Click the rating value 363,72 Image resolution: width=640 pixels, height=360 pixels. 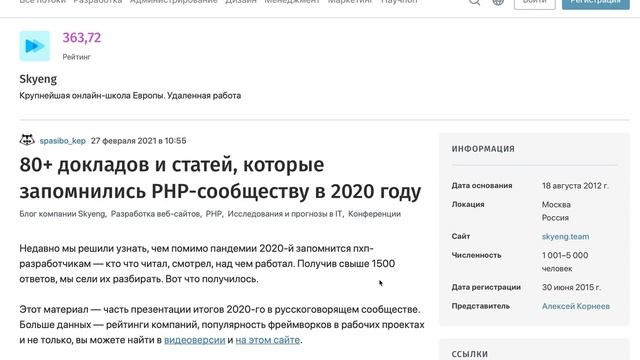tap(82, 38)
